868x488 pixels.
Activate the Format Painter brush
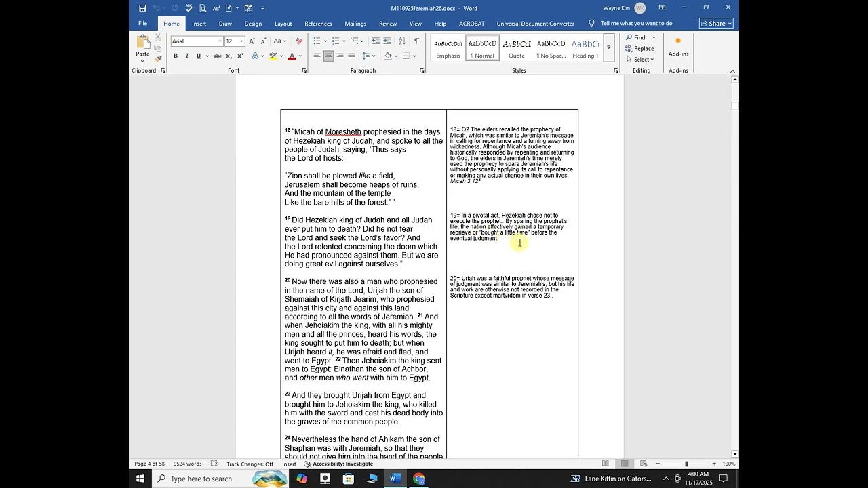pyautogui.click(x=158, y=59)
